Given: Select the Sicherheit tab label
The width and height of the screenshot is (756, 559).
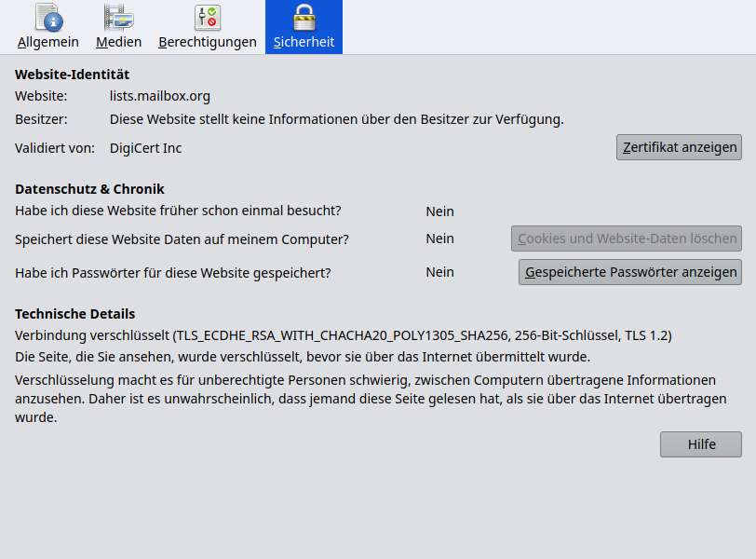Looking at the screenshot, I should [304, 42].
